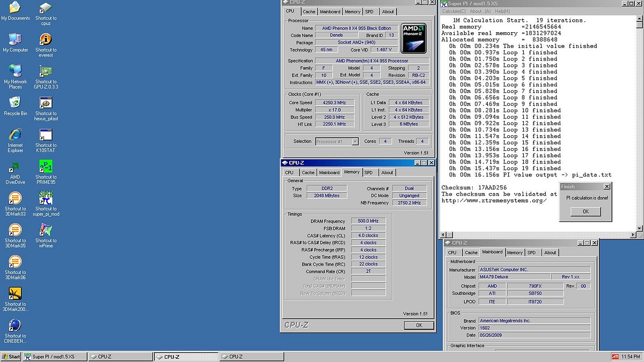Launch the hexus_pifast shortcut
The width and height of the screenshot is (644, 362).
click(x=46, y=103)
